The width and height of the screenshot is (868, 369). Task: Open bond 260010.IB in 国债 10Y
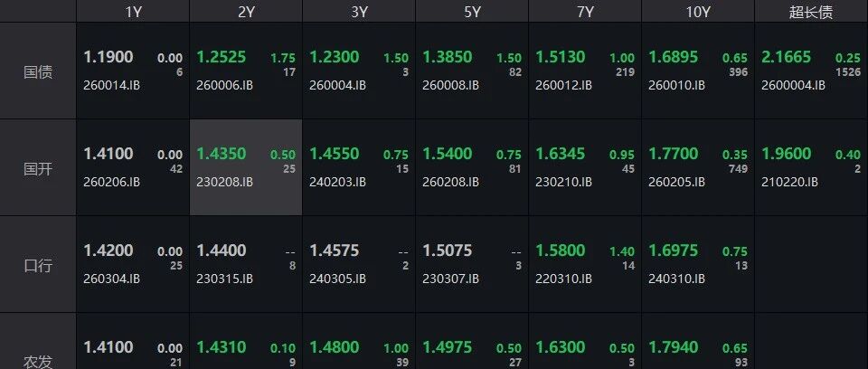tap(697, 71)
